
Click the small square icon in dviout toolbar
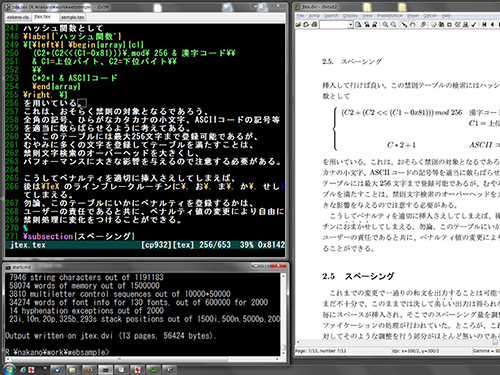click(x=449, y=24)
